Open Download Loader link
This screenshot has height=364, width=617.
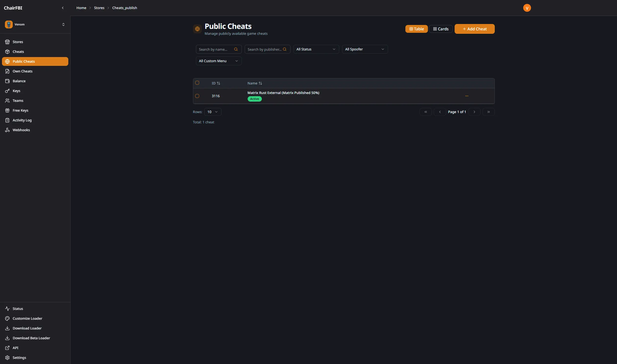tap(27, 328)
